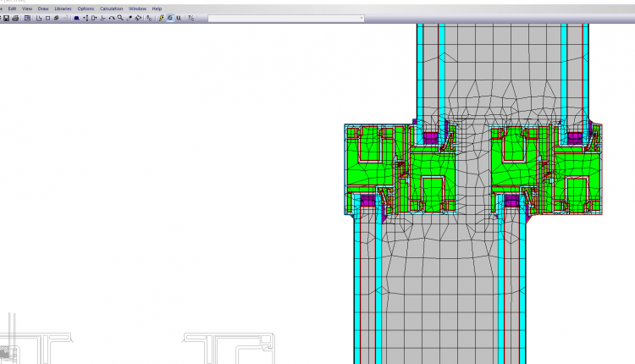Open the Help menu
Screen dimensions: 635x364
tap(157, 8)
